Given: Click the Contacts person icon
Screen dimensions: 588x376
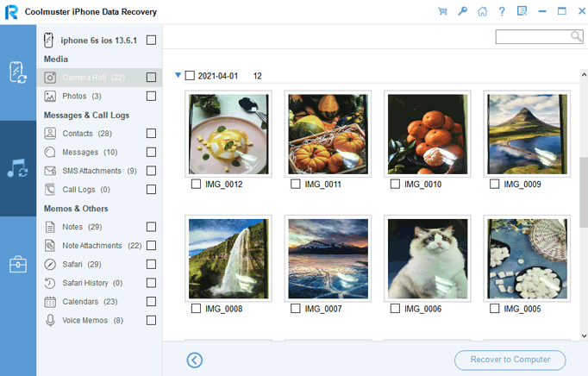Looking at the screenshot, I should [x=50, y=133].
